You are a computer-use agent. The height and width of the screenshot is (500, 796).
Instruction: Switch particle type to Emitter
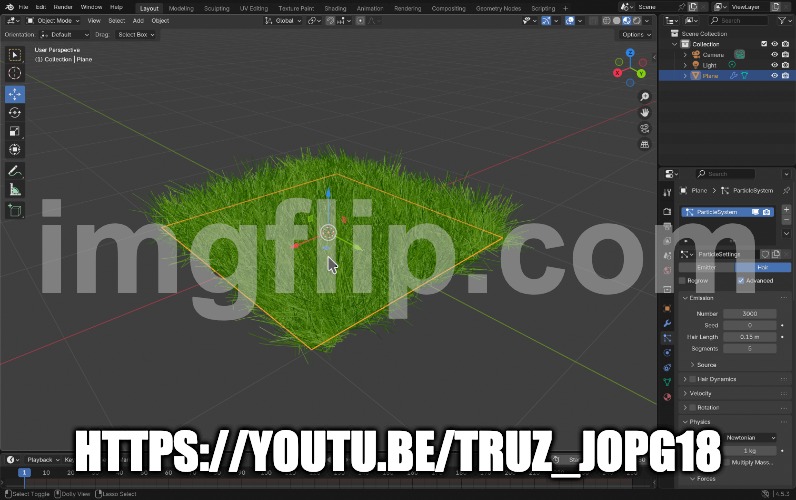pyautogui.click(x=706, y=268)
